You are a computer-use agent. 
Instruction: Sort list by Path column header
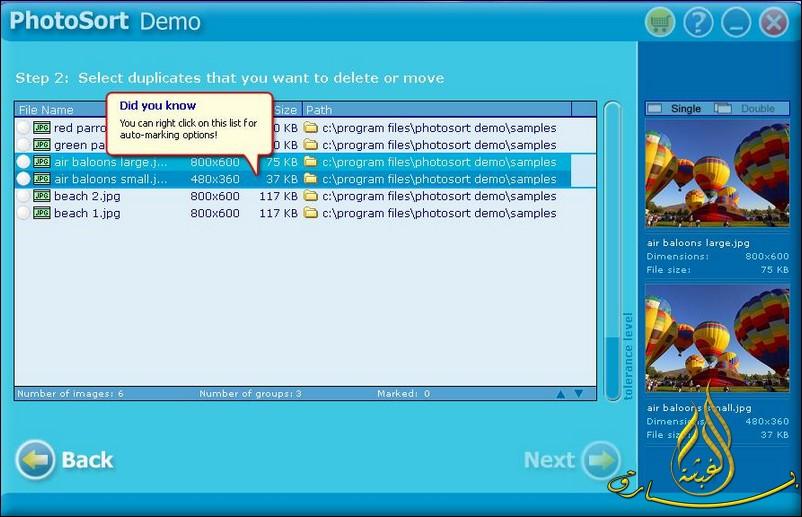click(437, 109)
